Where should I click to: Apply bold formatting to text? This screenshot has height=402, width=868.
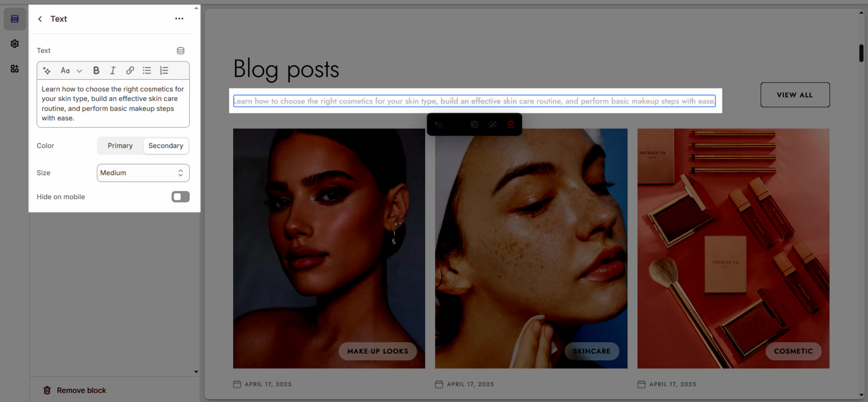coord(96,71)
